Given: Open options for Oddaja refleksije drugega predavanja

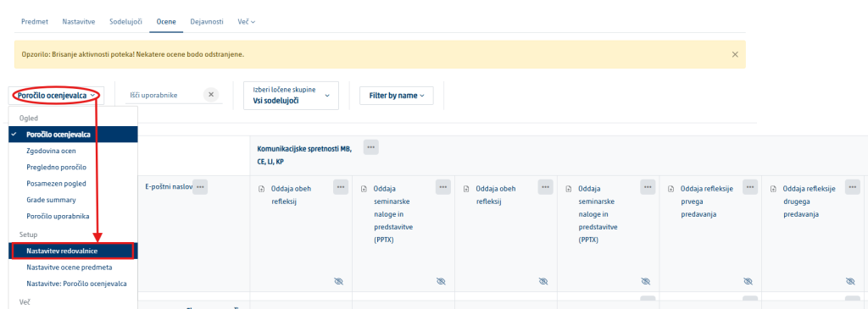Looking at the screenshot, I should pos(853,187).
